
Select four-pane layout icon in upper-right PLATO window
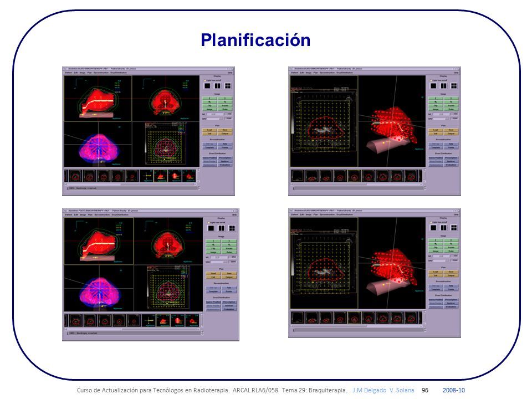point(454,86)
